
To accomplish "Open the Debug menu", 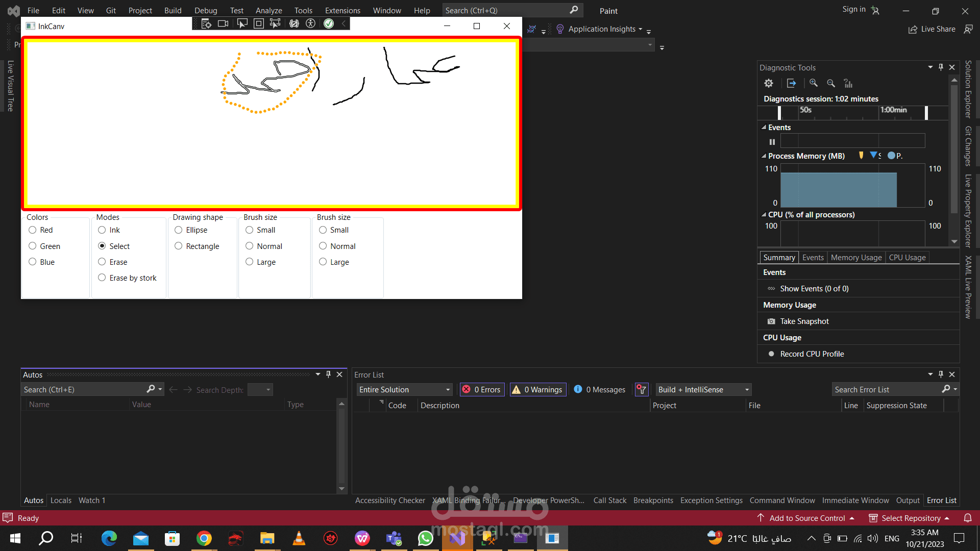I will click(206, 10).
